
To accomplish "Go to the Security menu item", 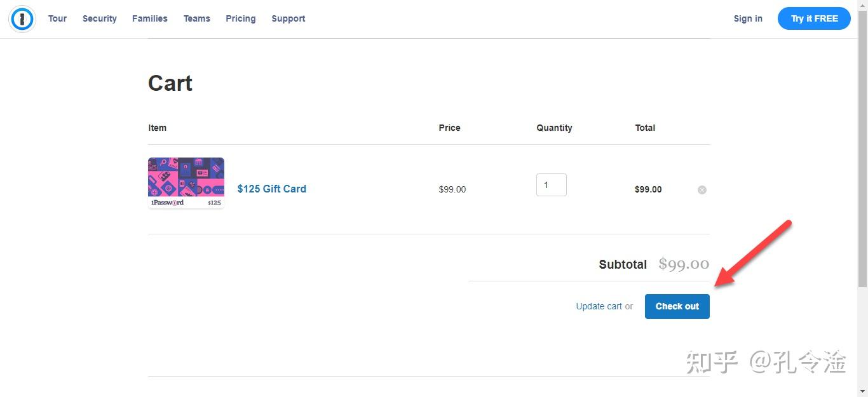I will pos(100,18).
